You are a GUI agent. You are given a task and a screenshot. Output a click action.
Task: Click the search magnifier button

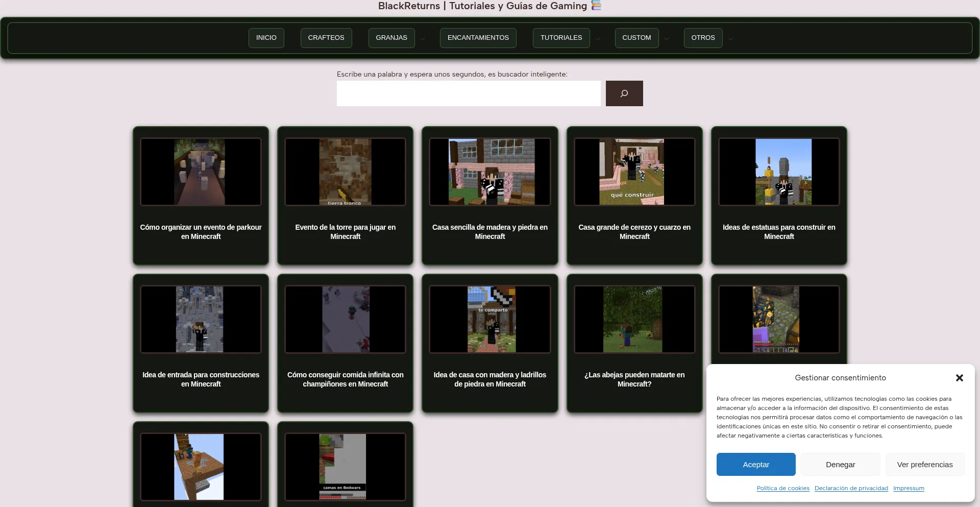point(624,93)
